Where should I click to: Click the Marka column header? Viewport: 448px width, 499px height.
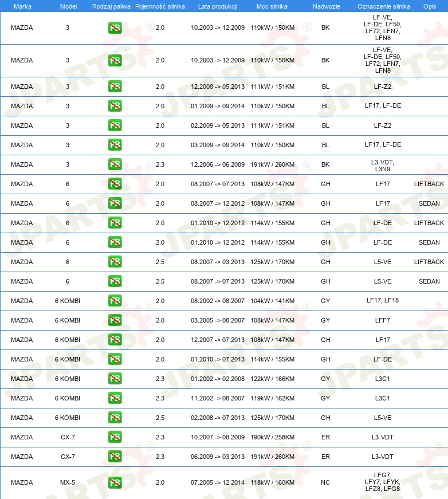coord(22,6)
